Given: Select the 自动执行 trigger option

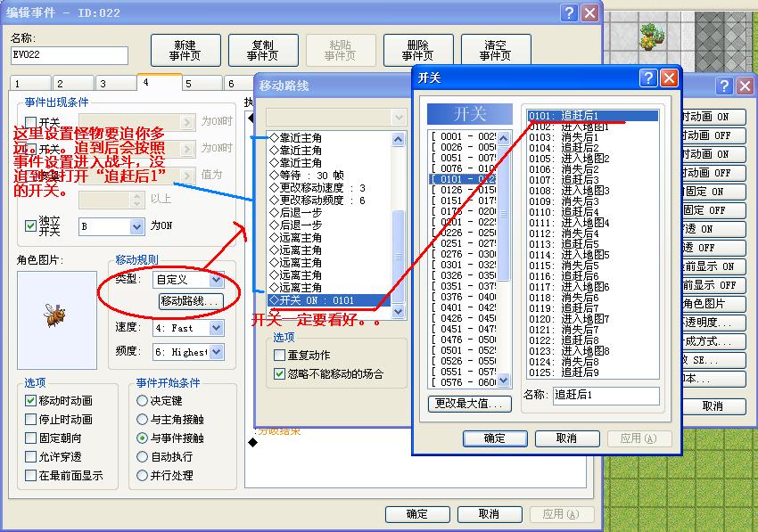Looking at the screenshot, I should (142, 456).
